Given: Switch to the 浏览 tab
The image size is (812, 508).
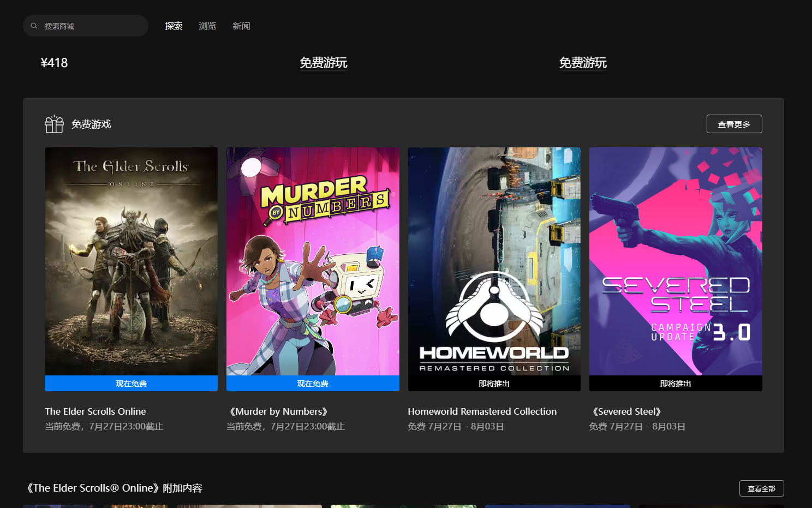Looking at the screenshot, I should pos(207,26).
